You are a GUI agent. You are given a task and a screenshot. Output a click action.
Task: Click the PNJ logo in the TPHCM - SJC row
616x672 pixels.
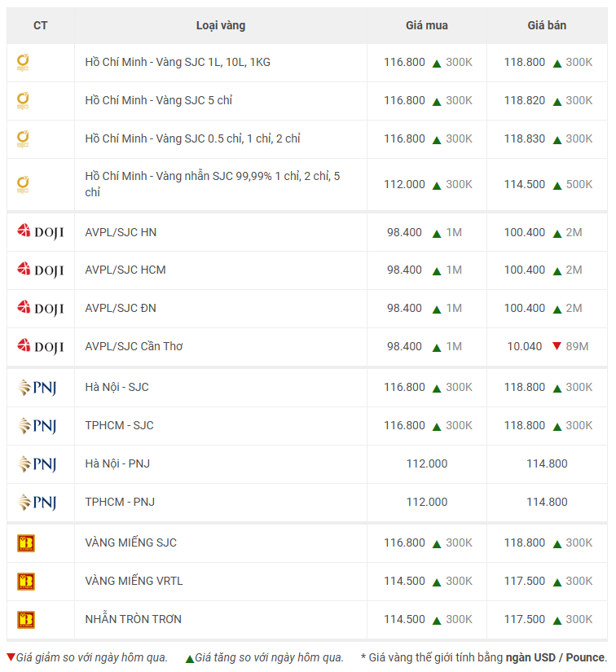pyautogui.click(x=37, y=425)
